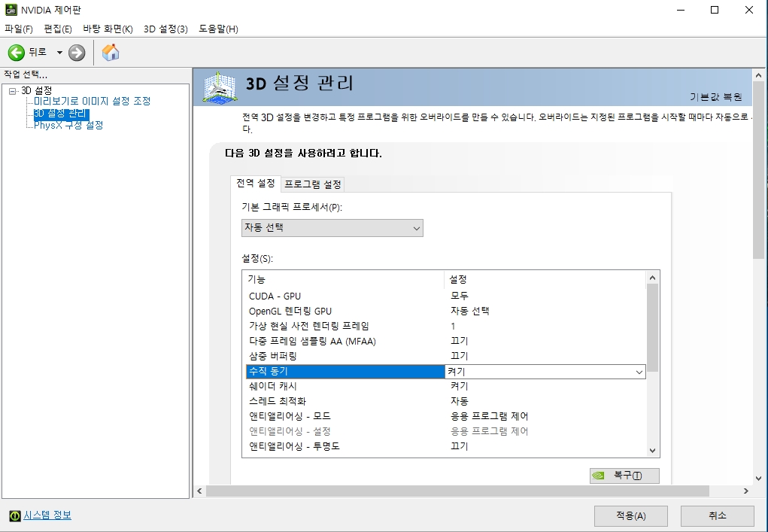Maximize the NVIDIA 제어판 window
The image size is (768, 532).
click(715, 10)
